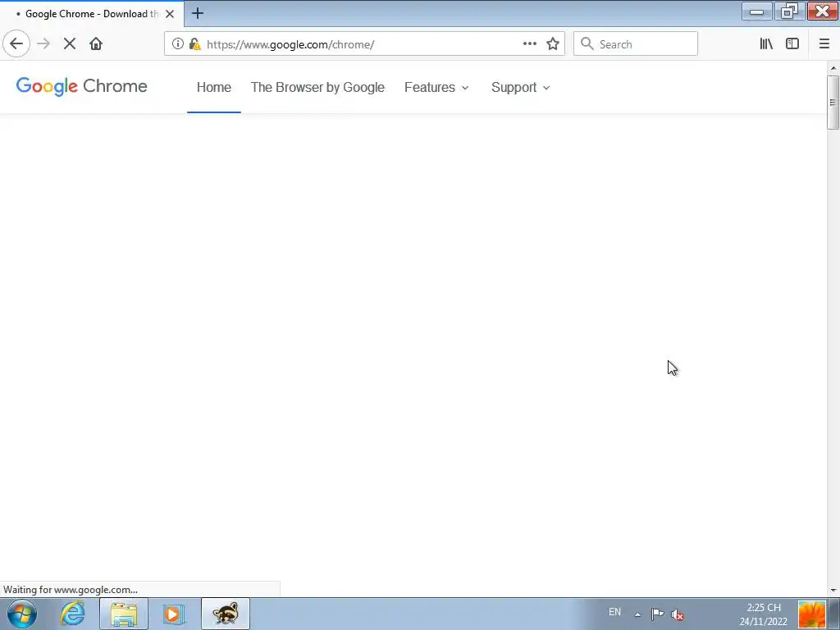Open Windows Media Player from taskbar
The width and height of the screenshot is (840, 630).
173,614
